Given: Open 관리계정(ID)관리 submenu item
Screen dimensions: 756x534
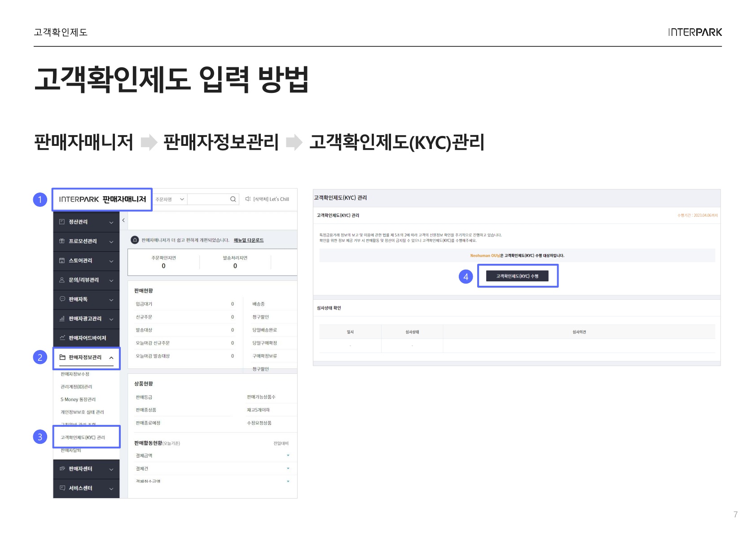Looking at the screenshot, I should click(76, 387).
